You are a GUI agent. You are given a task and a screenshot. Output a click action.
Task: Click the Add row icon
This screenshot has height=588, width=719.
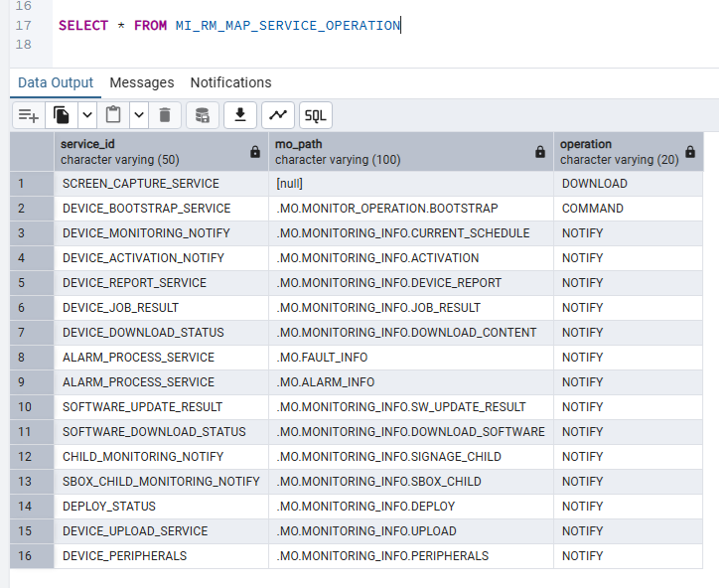pyautogui.click(x=29, y=115)
